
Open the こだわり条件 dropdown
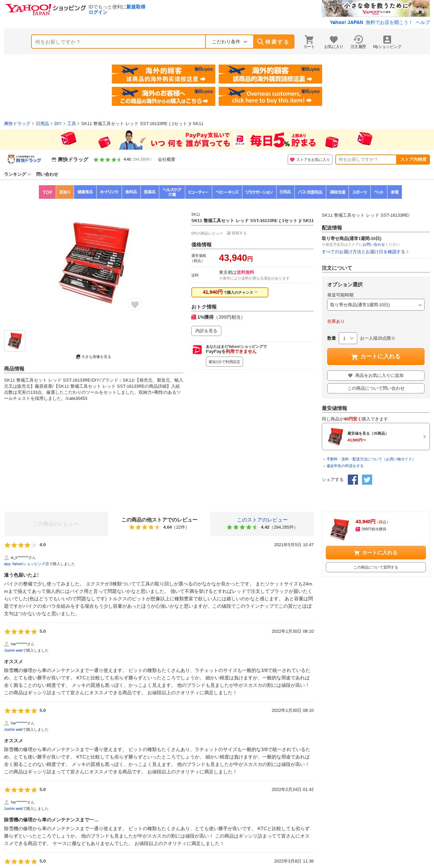click(x=230, y=42)
